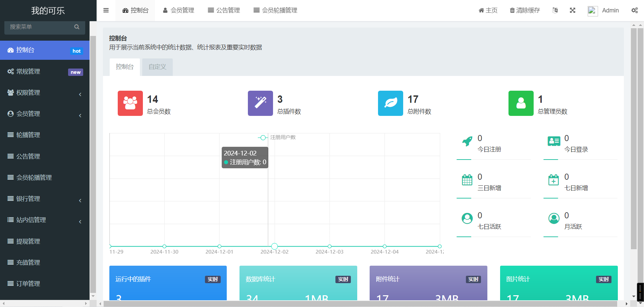Toggle the 注册用户数 chart legend series
This screenshot has height=307, width=644.
[277, 137]
